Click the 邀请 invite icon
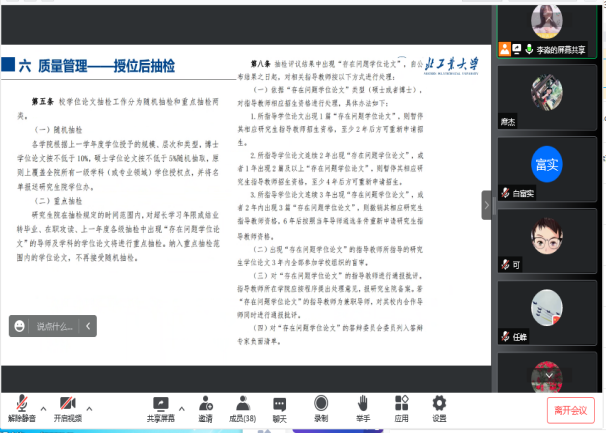Image resolution: width=606 pixels, height=433 pixels. click(x=205, y=406)
